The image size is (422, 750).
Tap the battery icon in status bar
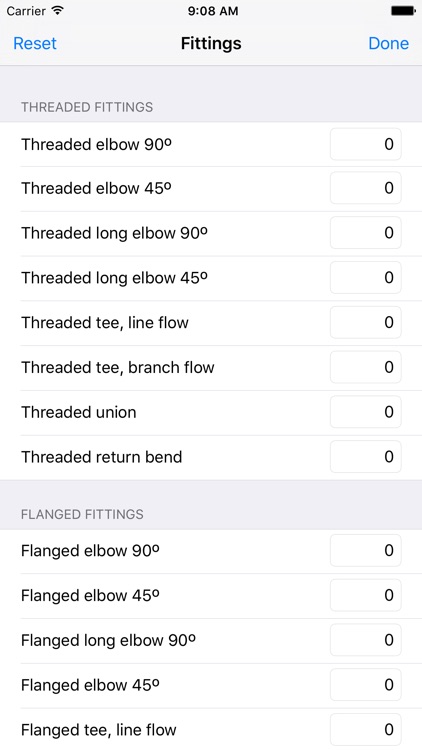[x=403, y=11]
